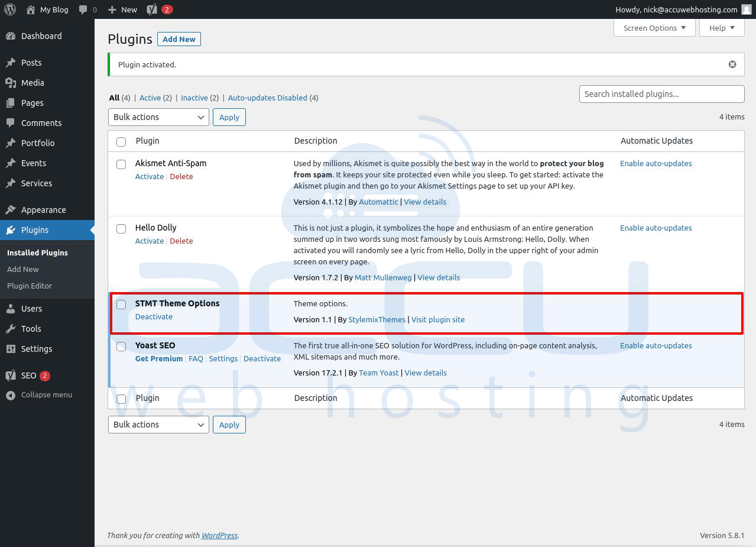756x547 pixels.
Task: Dismiss the Plugin activated notice
Action: (x=732, y=64)
